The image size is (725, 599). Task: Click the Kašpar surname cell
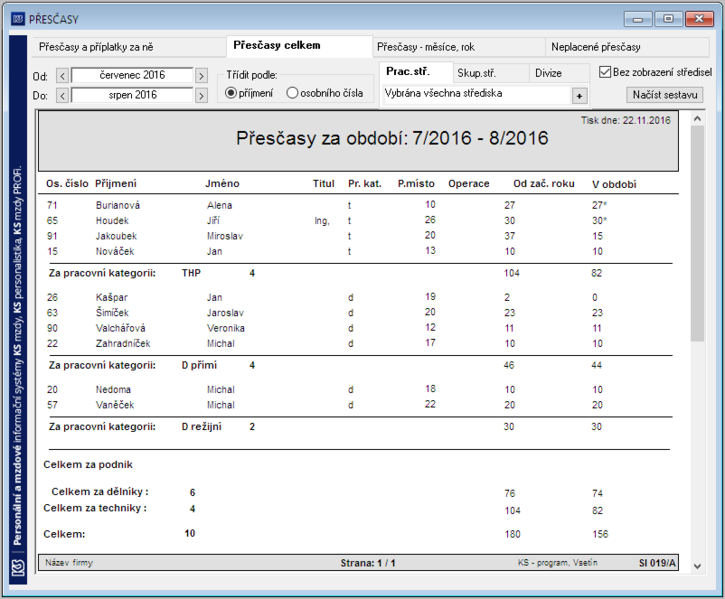coord(111,297)
